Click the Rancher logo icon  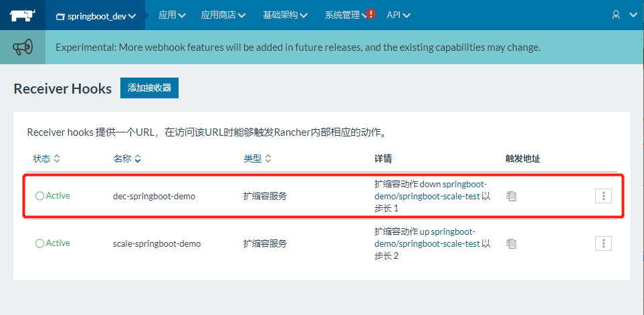23,14
